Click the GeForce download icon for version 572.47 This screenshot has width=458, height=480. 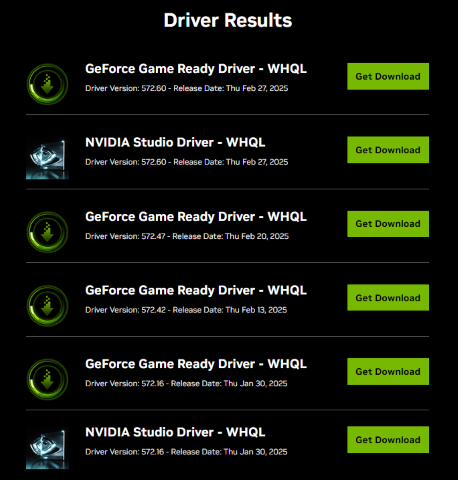click(x=47, y=232)
